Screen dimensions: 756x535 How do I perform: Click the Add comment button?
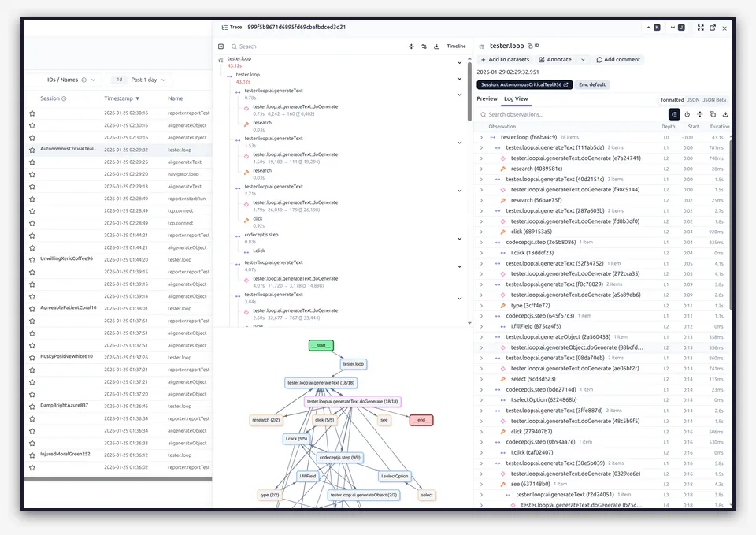pyautogui.click(x=618, y=59)
